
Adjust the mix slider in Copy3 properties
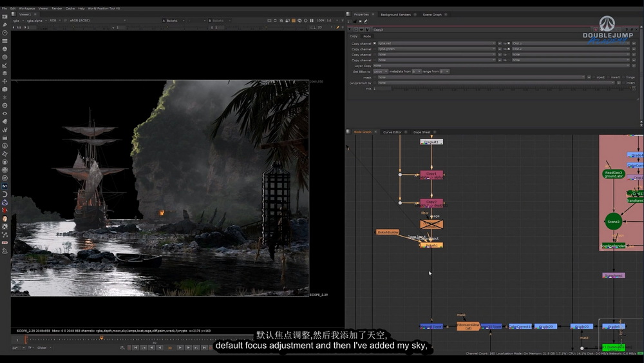click(x=511, y=89)
